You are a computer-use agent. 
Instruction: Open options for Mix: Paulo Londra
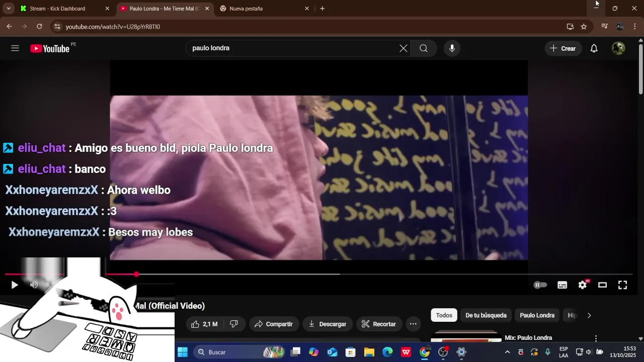click(x=596, y=338)
